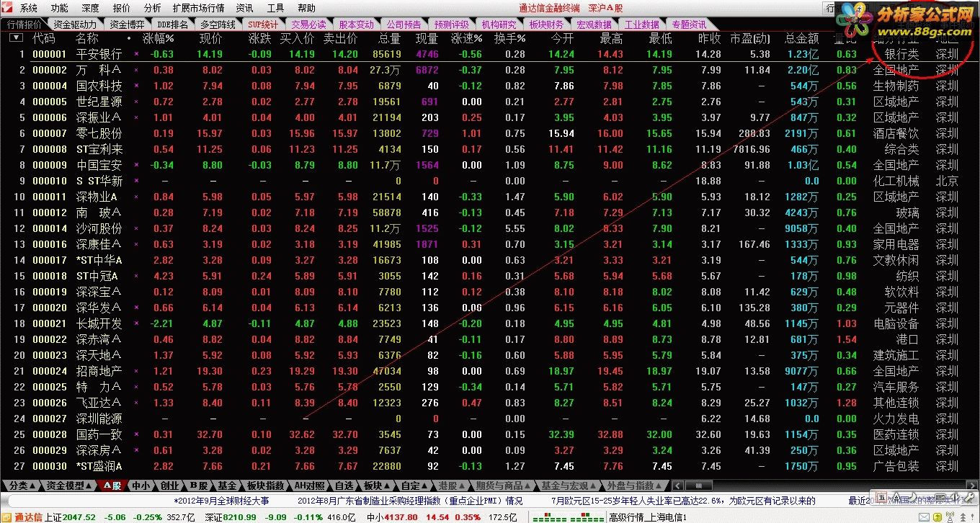Sort by the 涨幅% column header
980x523 pixels.
point(159,38)
